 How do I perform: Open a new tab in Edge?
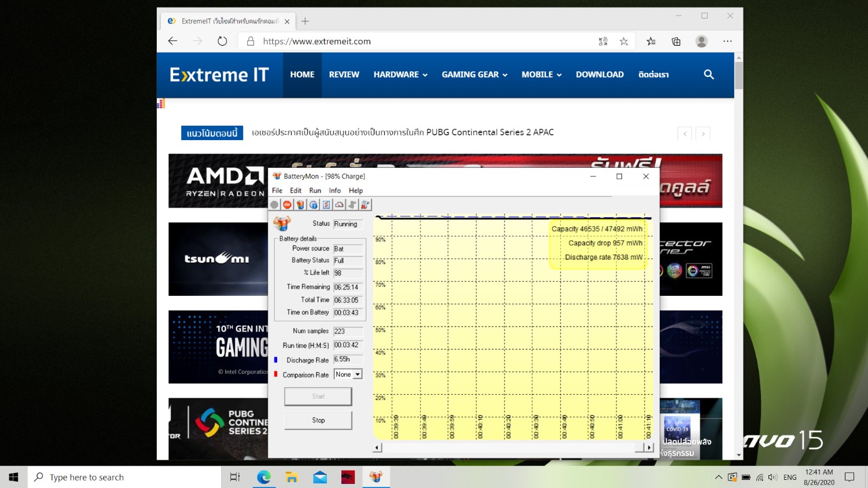[x=306, y=21]
